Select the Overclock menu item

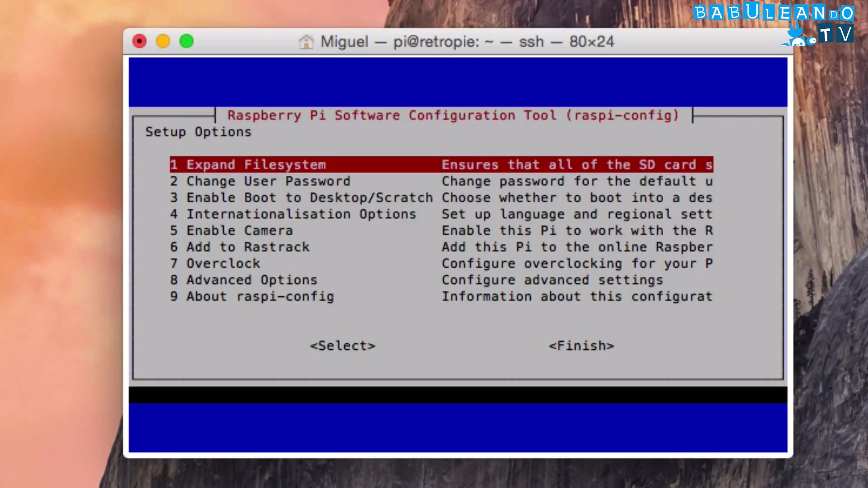tap(441, 263)
